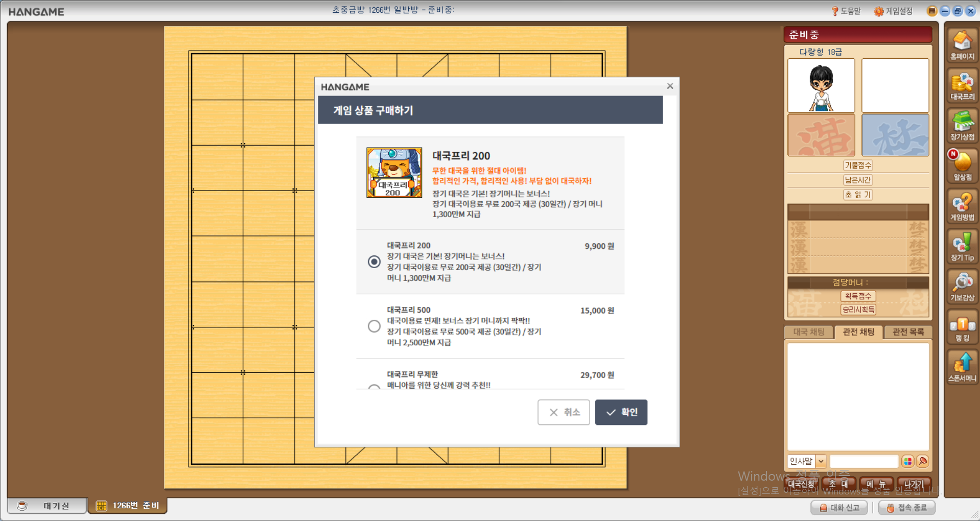This screenshot has width=980, height=521.
Task: Click the 기물점수 label
Action: (x=858, y=165)
